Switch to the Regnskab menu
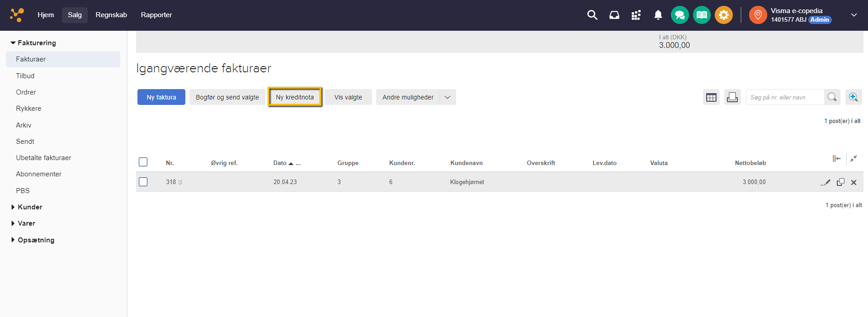Image resolution: width=868 pixels, height=317 pixels. [x=111, y=15]
